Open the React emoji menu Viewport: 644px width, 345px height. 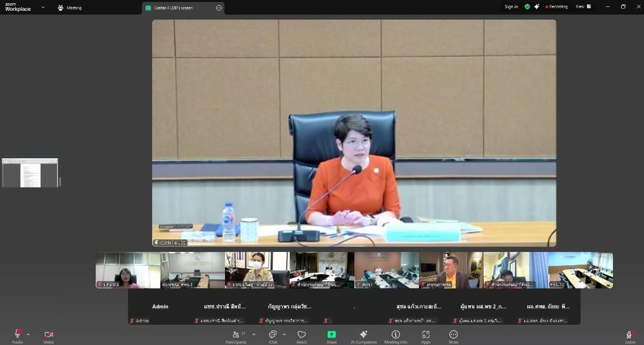(x=302, y=335)
